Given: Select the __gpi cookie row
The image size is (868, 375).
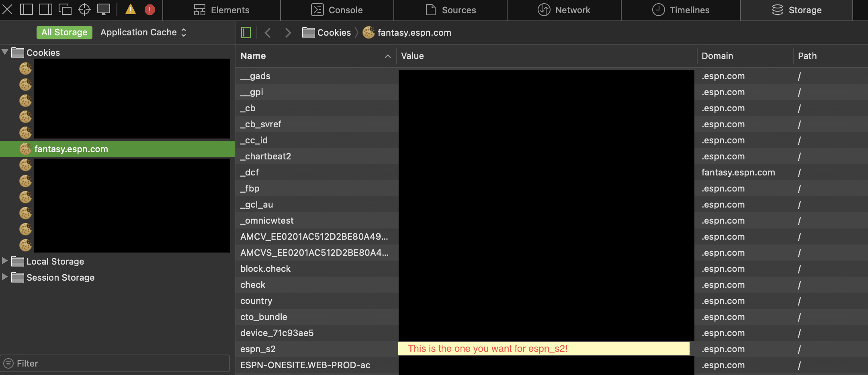Looking at the screenshot, I should tap(551, 92).
